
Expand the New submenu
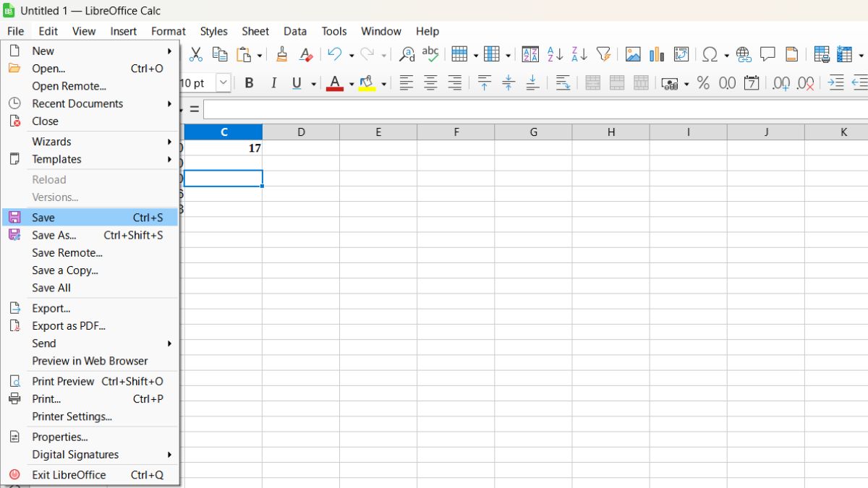(x=90, y=51)
